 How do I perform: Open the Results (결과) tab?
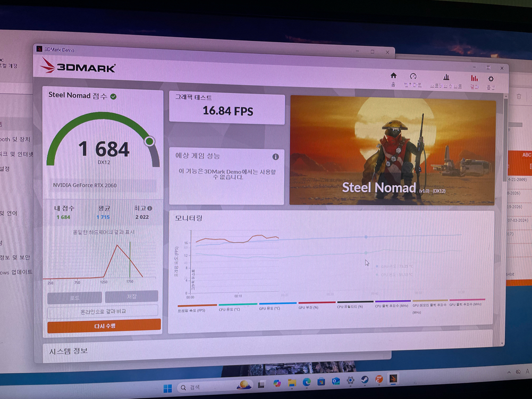[x=474, y=82]
